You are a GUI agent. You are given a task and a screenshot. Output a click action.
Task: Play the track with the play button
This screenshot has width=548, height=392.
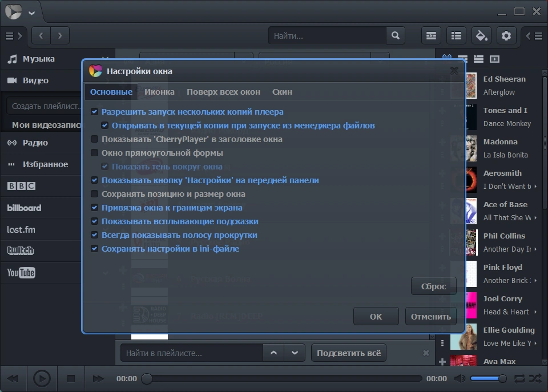coord(42,379)
